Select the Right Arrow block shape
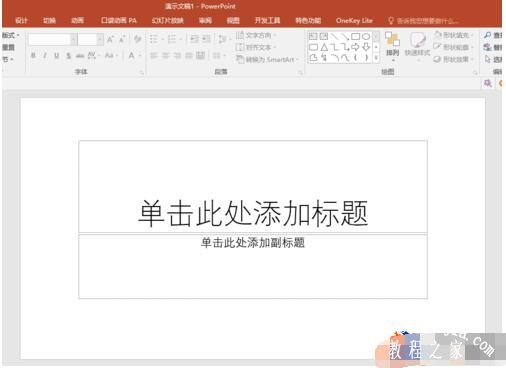The image size is (506, 368). click(356, 47)
